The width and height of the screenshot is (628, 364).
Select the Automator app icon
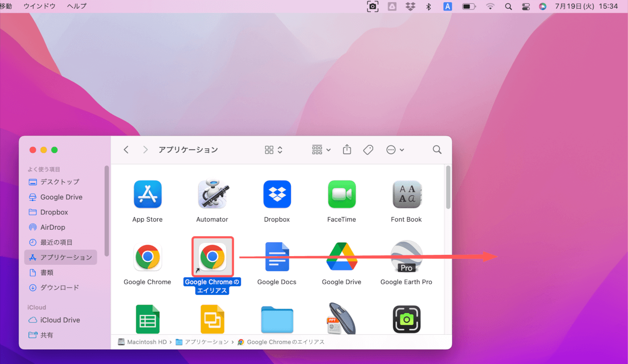point(212,194)
